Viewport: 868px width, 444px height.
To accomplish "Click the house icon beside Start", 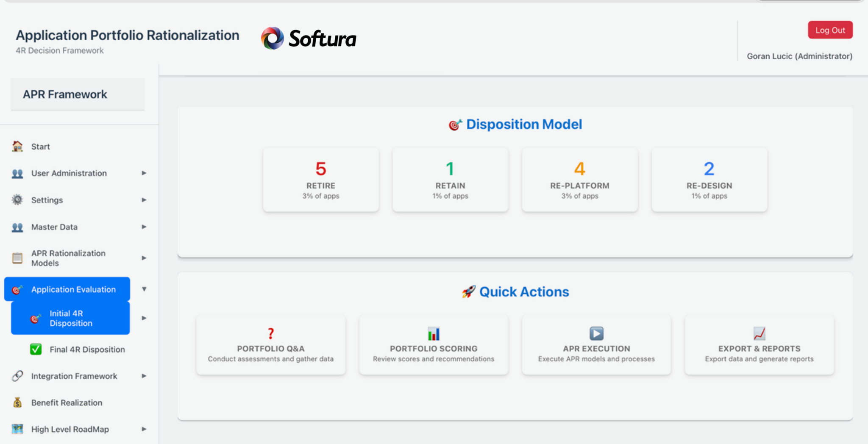I will 17,147.
